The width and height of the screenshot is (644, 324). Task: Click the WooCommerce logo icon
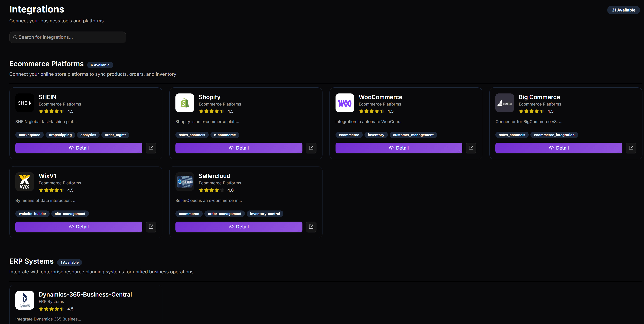pos(344,103)
